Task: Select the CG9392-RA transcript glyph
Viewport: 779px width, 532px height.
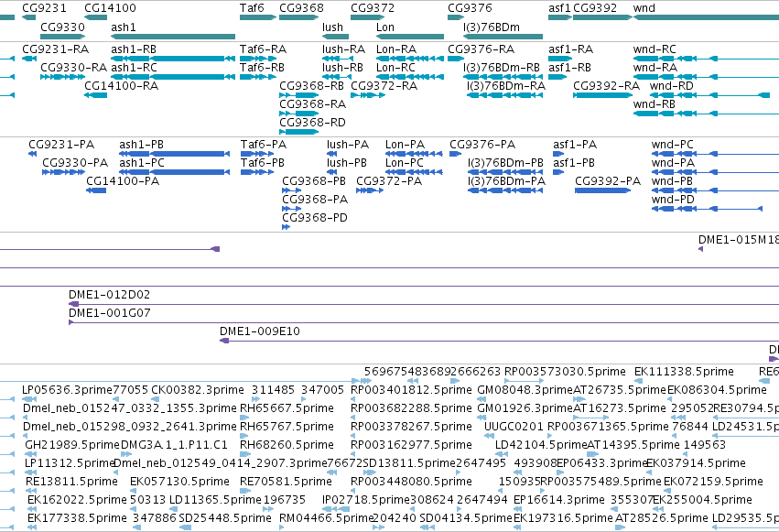Action: click(602, 95)
